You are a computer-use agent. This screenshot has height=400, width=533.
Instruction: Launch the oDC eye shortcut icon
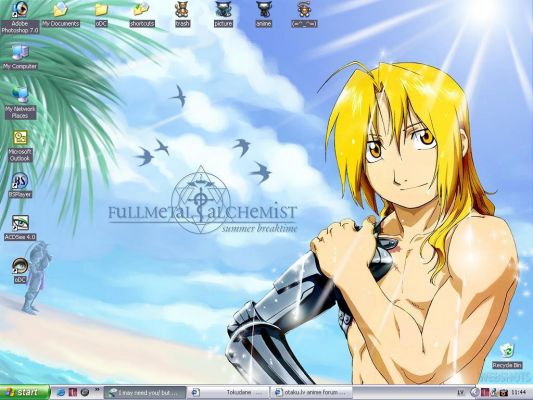20,270
